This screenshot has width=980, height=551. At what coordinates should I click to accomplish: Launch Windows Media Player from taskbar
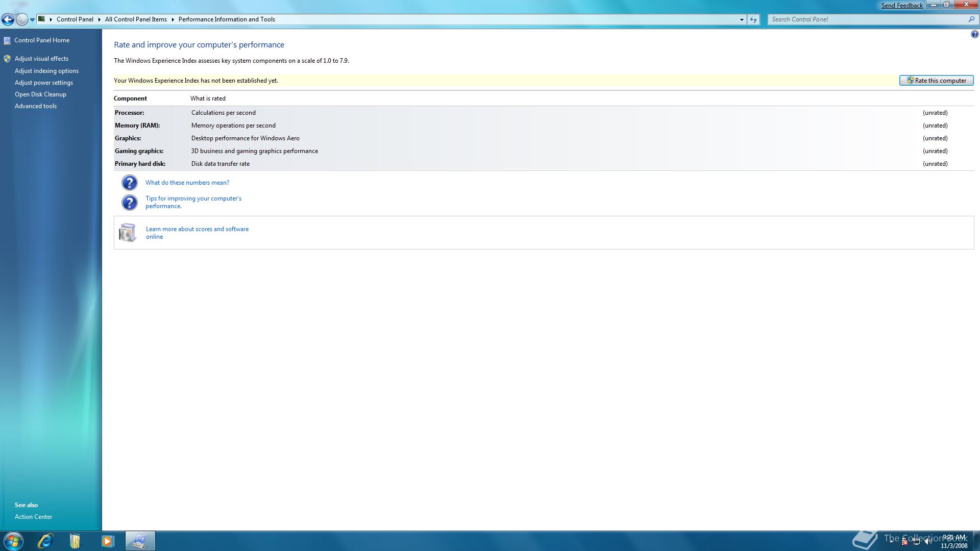[x=107, y=541]
